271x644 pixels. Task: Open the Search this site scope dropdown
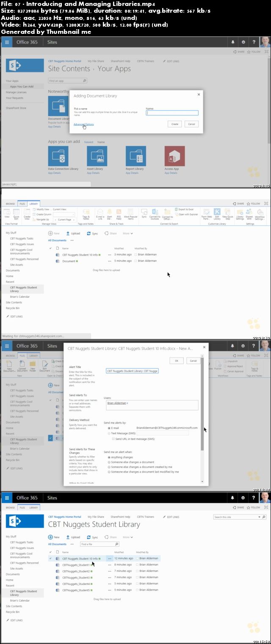pos(260,517)
